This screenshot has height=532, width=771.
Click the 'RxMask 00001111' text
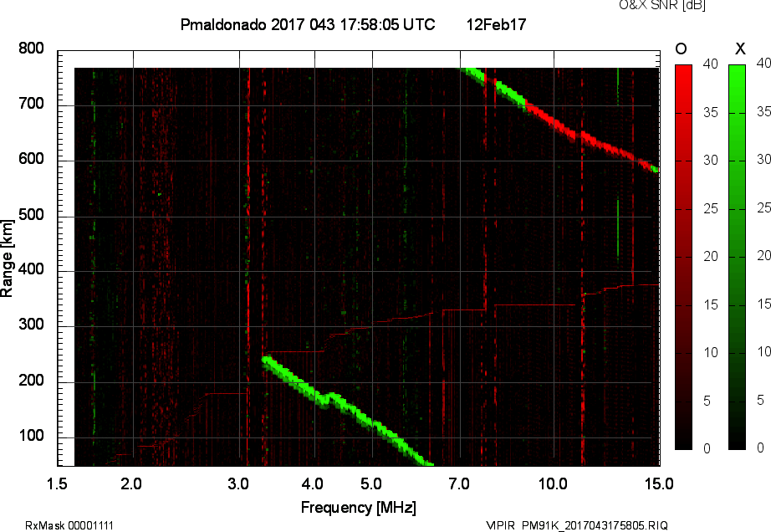[x=69, y=525]
